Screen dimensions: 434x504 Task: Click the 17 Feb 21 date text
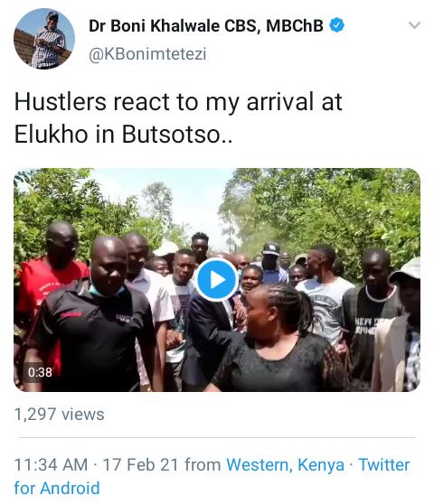point(140,465)
